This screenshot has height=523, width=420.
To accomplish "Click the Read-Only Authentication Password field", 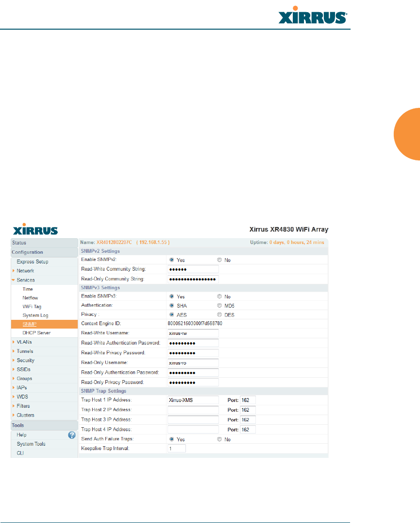I will point(193,373).
